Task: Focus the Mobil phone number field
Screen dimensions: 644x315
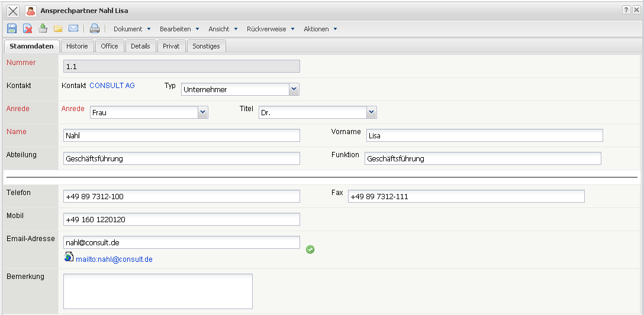Action: tap(181, 219)
